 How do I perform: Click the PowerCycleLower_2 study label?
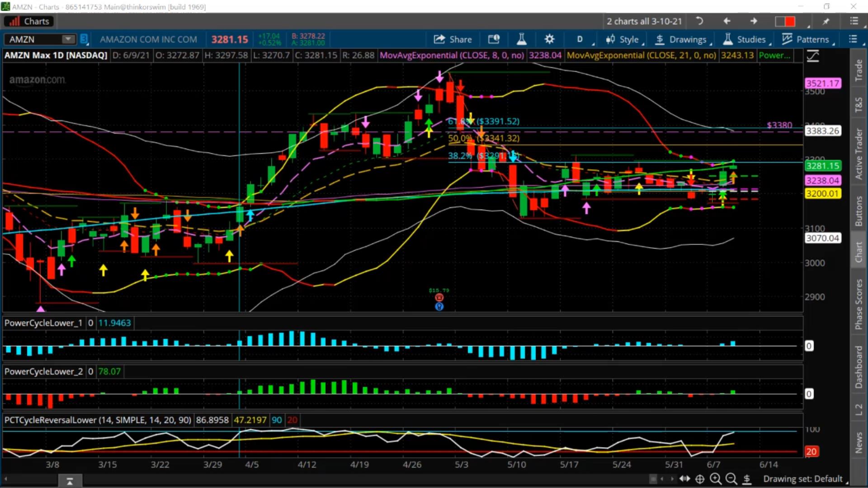tap(43, 371)
